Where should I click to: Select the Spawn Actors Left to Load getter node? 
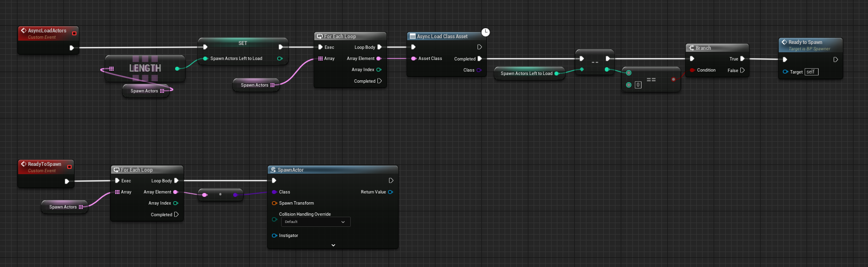(526, 74)
